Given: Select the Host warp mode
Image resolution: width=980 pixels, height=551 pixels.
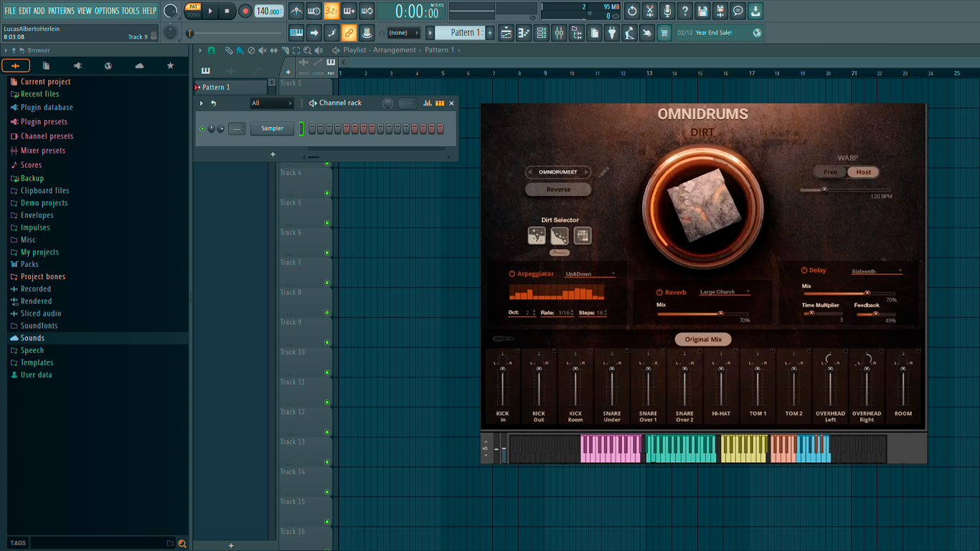Looking at the screenshot, I should pos(863,172).
